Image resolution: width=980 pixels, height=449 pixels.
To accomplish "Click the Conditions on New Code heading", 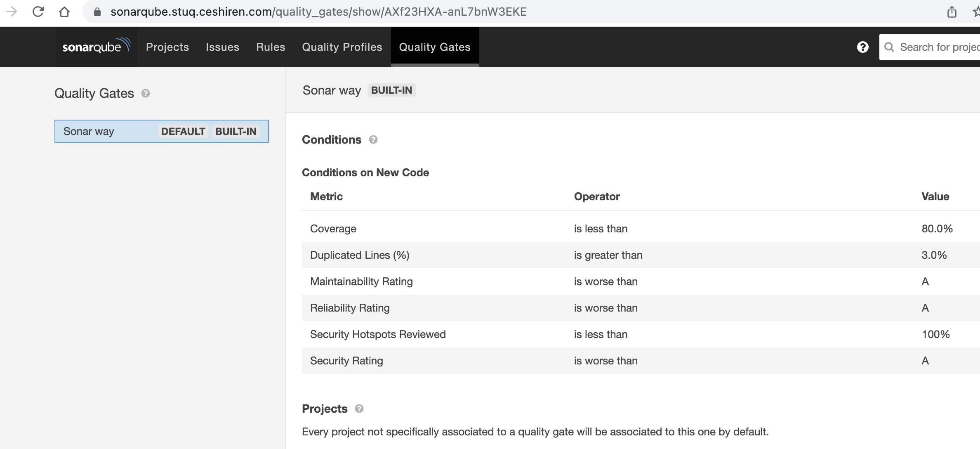I will [x=365, y=173].
